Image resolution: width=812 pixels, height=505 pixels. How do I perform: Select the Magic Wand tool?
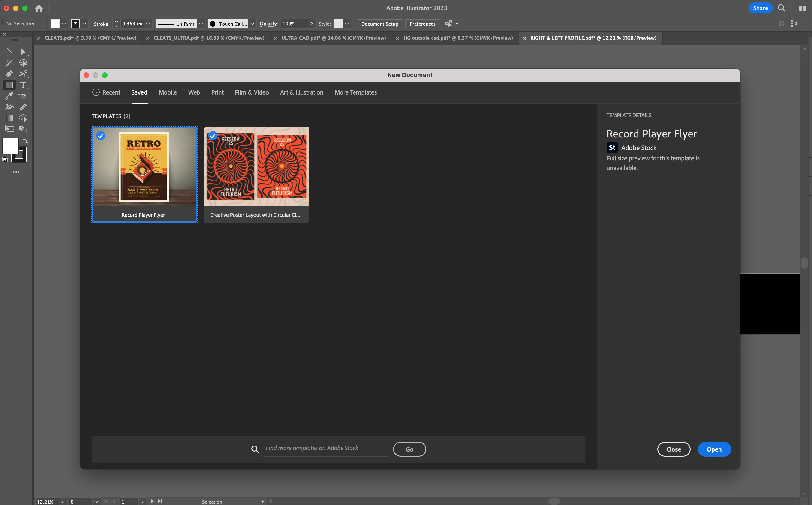pos(9,63)
